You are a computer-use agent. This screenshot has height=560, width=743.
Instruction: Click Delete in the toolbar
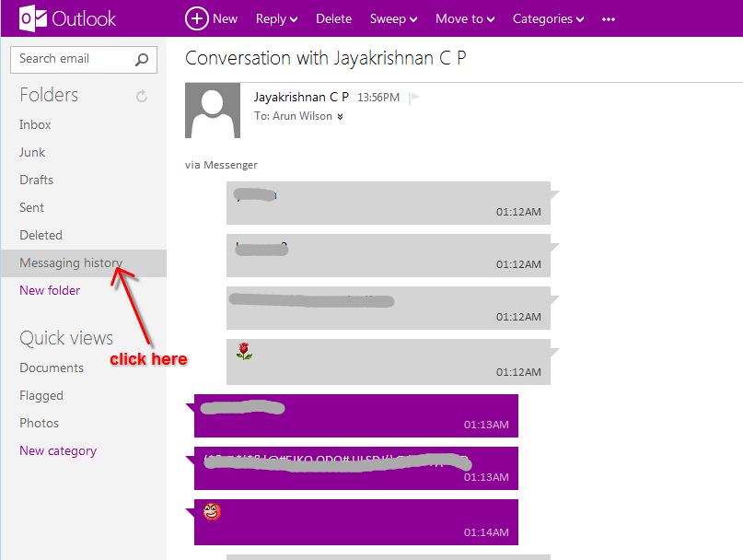coord(333,18)
